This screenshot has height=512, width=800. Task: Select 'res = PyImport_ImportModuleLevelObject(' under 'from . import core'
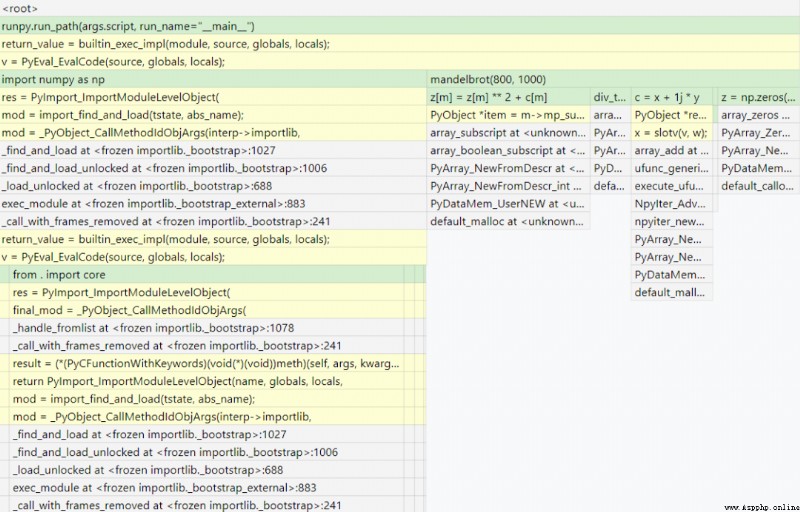point(206,292)
